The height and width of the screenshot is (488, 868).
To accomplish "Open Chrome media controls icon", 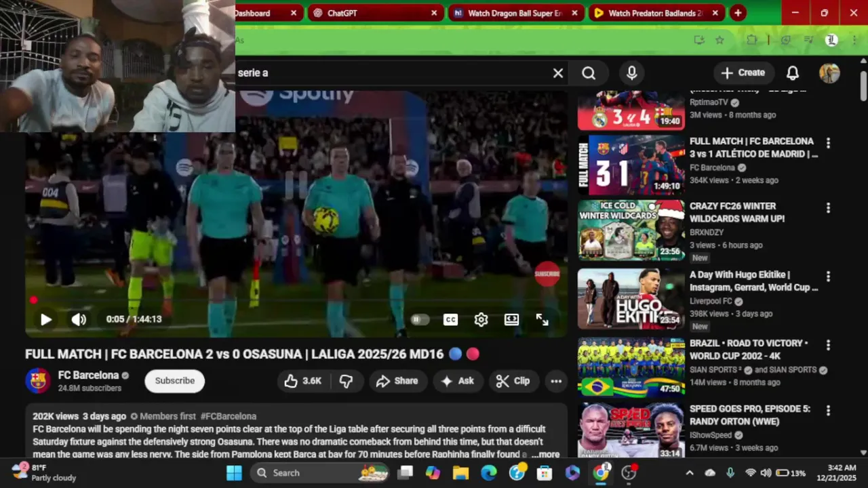I will pos(808,40).
